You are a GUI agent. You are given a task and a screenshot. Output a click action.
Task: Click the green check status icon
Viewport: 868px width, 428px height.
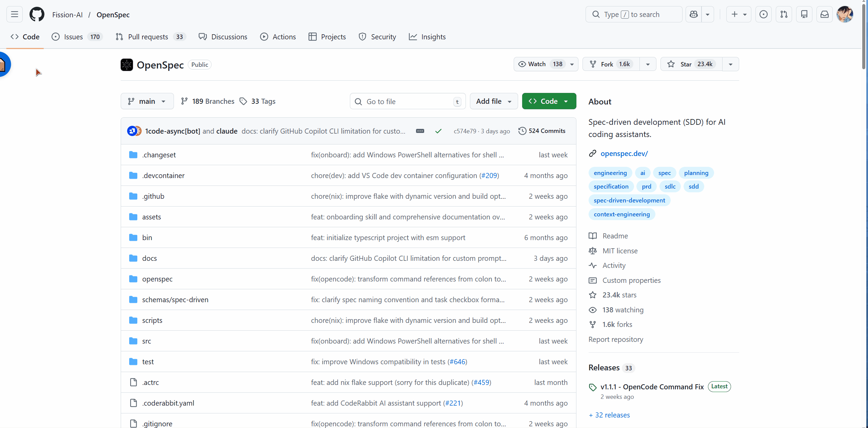tap(438, 131)
